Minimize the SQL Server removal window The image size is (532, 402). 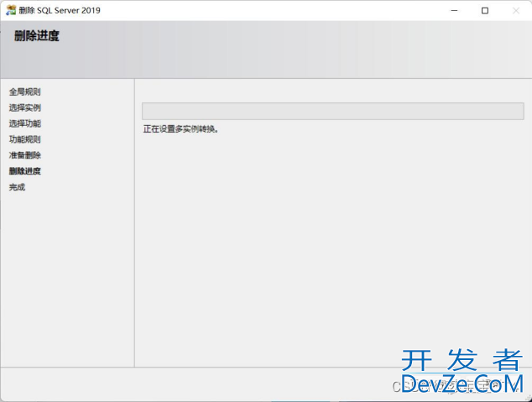click(454, 11)
